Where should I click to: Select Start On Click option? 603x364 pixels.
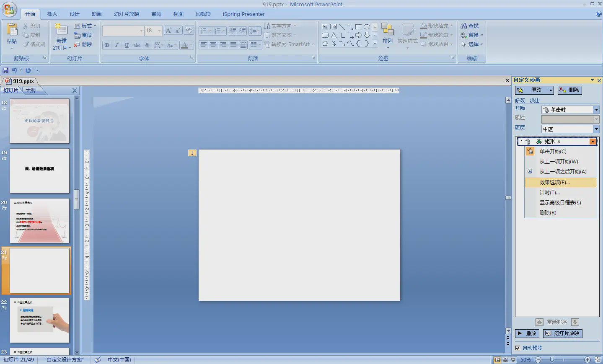click(553, 152)
